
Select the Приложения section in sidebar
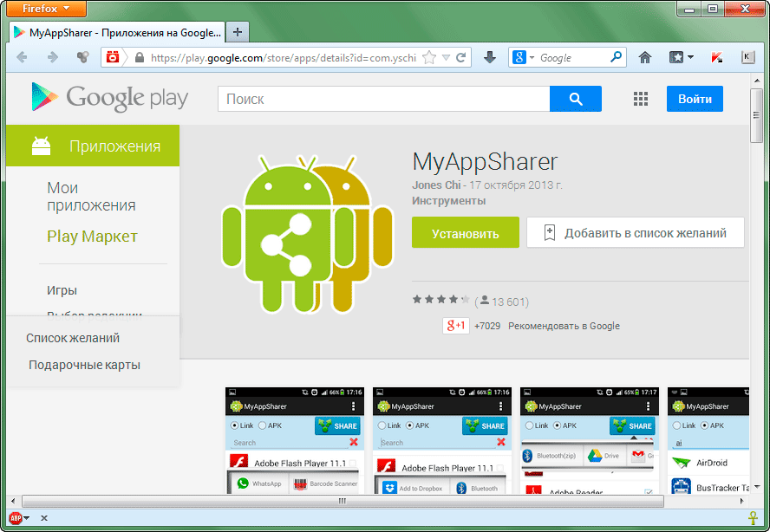(x=114, y=146)
